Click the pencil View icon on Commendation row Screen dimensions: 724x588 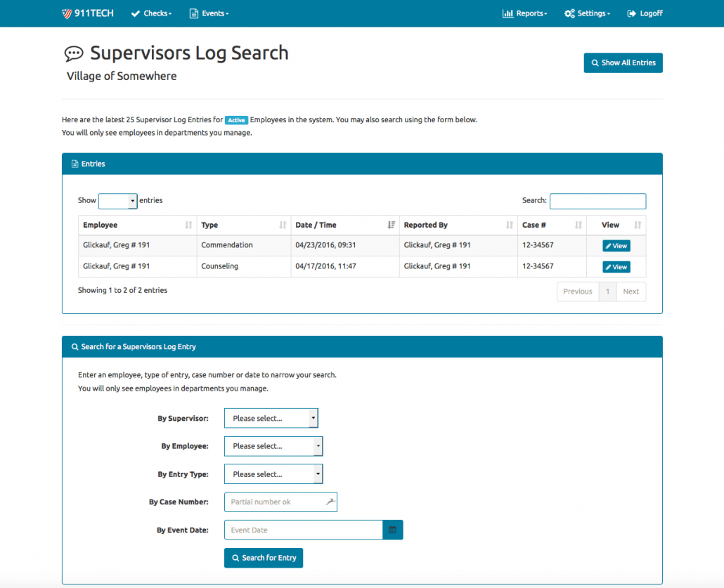coord(608,246)
